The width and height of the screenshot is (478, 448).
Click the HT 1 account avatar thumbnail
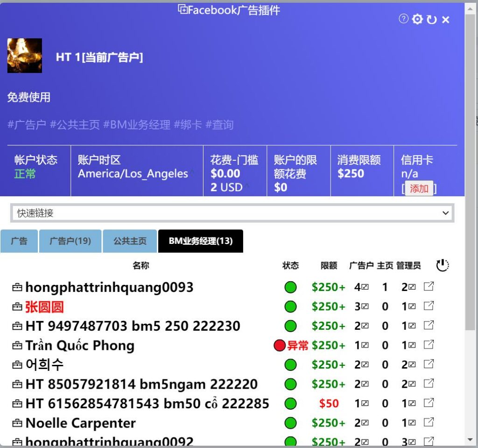click(x=25, y=56)
